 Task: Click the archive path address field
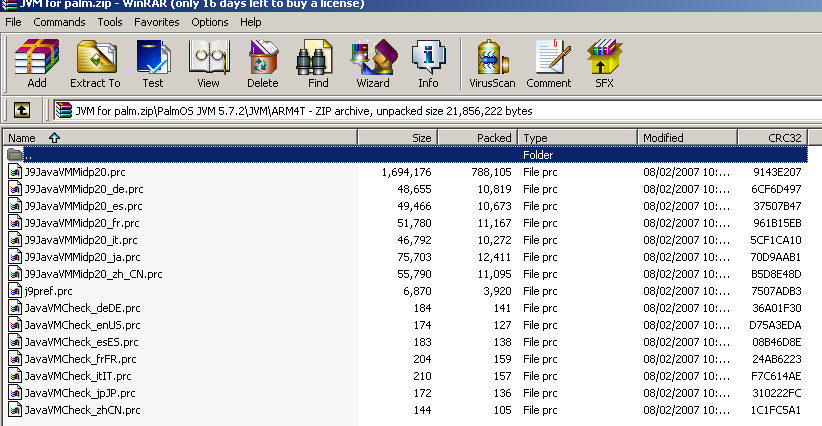pyautogui.click(x=438, y=111)
